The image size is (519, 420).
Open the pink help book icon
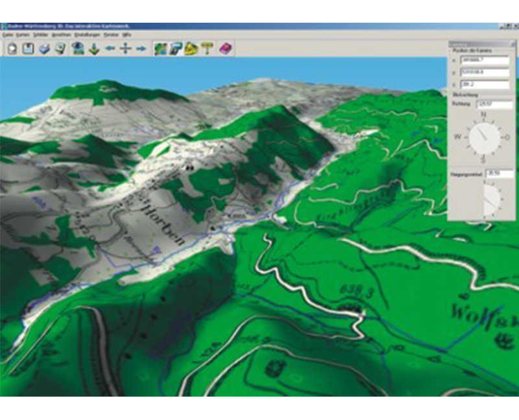click(225, 49)
